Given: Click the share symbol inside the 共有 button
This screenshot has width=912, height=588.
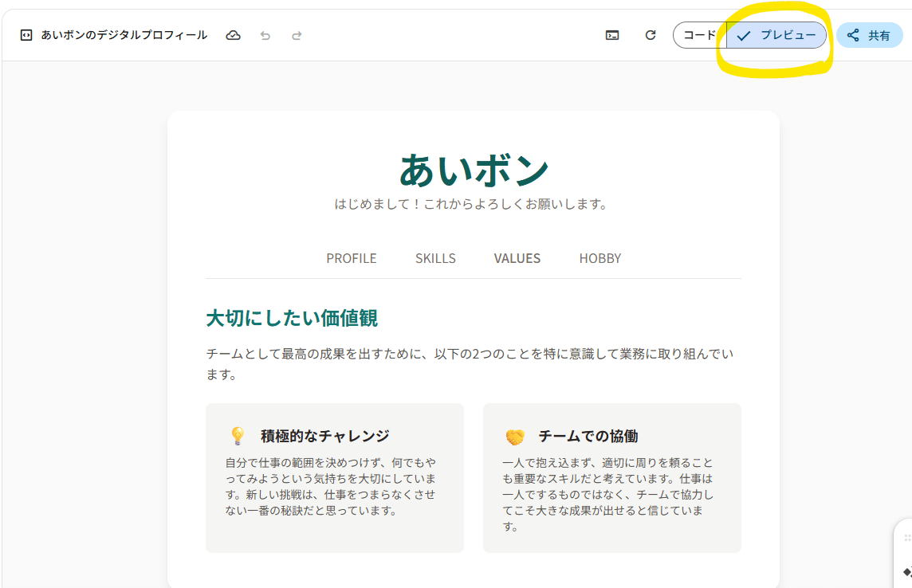Looking at the screenshot, I should [851, 35].
